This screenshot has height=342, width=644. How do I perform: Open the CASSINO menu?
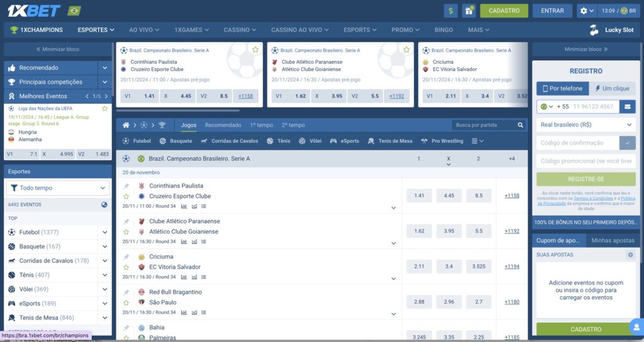240,30
